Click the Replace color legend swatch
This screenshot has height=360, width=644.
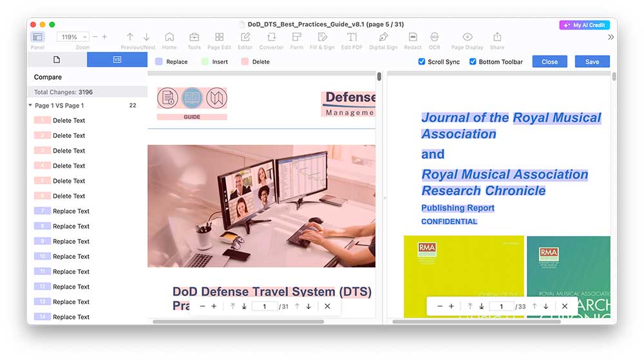[x=159, y=62]
